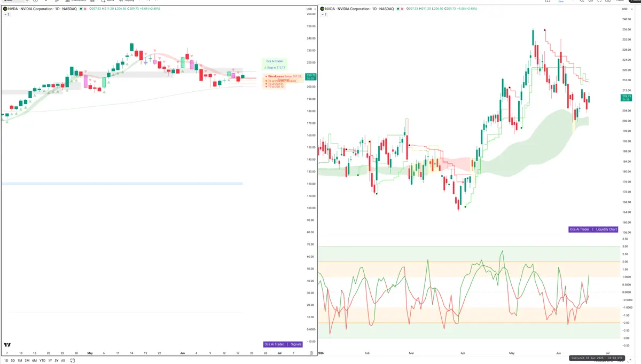Select the 3M time range
Viewport: 641px width, 364px height.
point(27,361)
